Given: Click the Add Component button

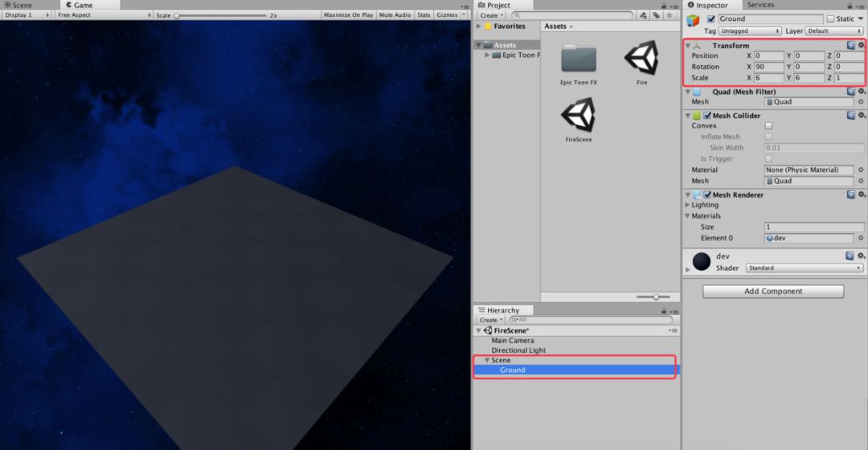Looking at the screenshot, I should pyautogui.click(x=773, y=291).
